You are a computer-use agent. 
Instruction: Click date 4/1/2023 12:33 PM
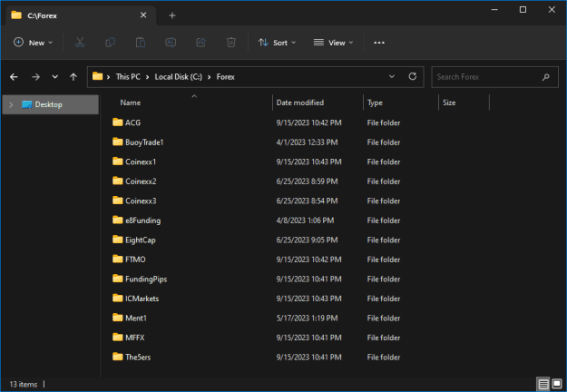(x=307, y=142)
